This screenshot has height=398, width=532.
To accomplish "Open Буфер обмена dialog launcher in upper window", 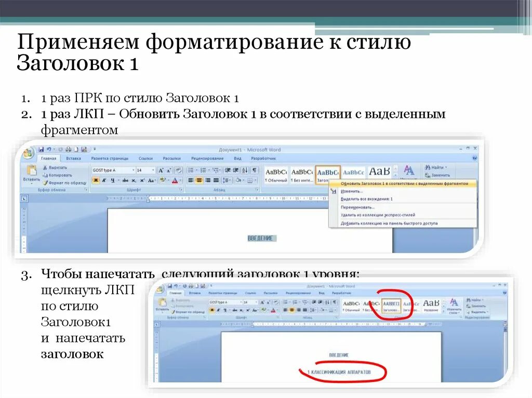I will [85, 190].
